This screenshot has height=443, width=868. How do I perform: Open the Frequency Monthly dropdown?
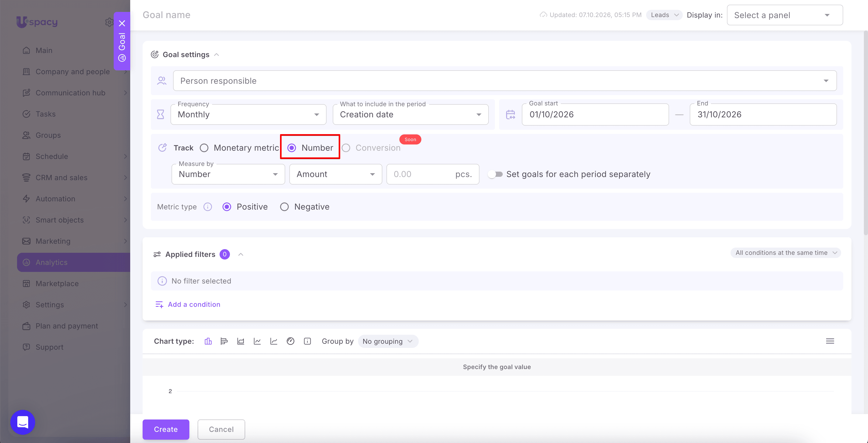pos(248,115)
